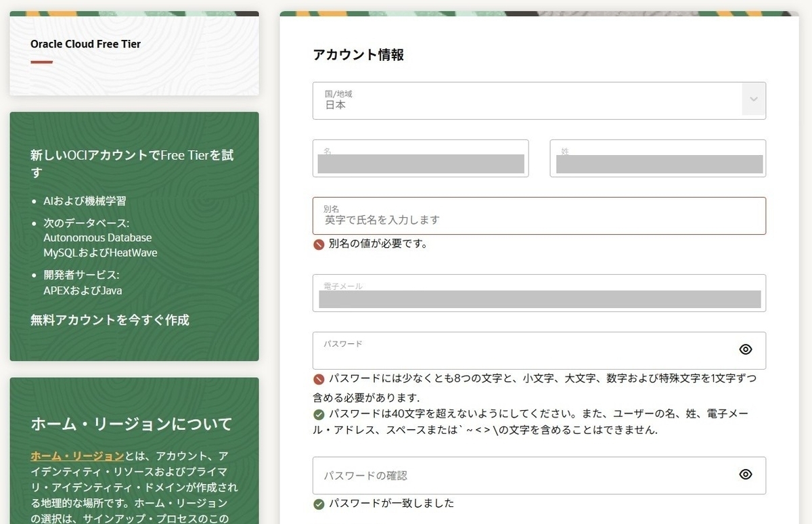Click the ホーム・リージョンについて heading

[x=131, y=424]
